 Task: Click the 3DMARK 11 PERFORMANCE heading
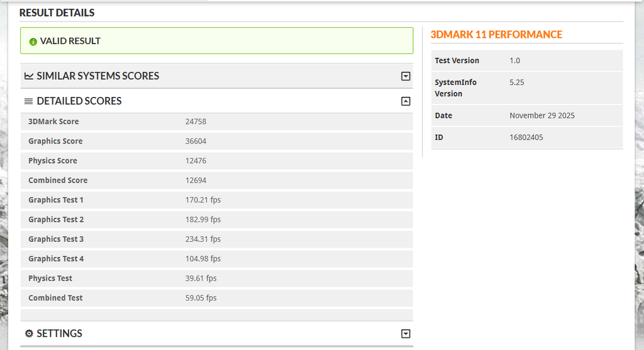pyautogui.click(x=496, y=35)
